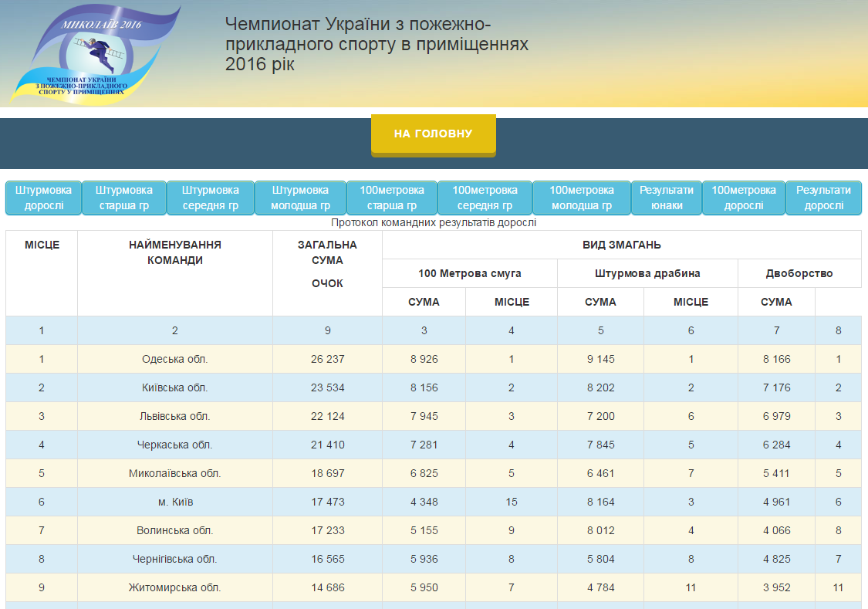Select total score 26 237 cell
Image resolution: width=868 pixels, height=609 pixels.
pos(327,359)
